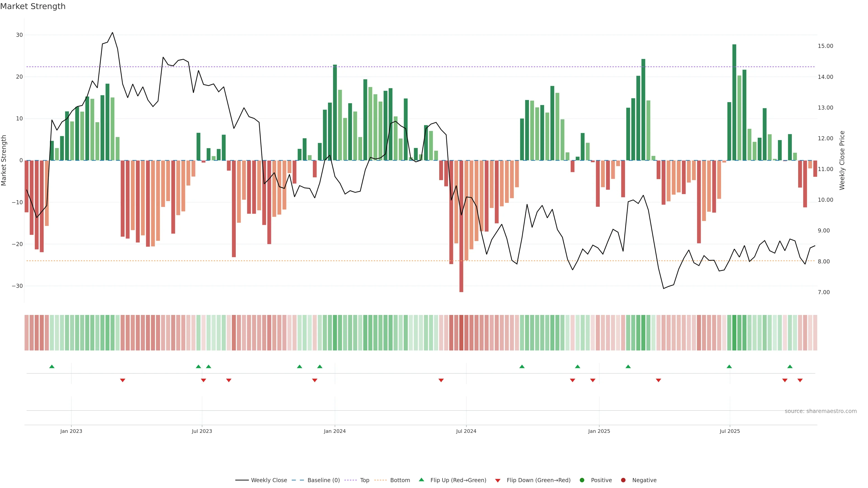The image size is (868, 488).
Task: Click the rightmost green flip-up triangle marker
Action: coord(790,366)
